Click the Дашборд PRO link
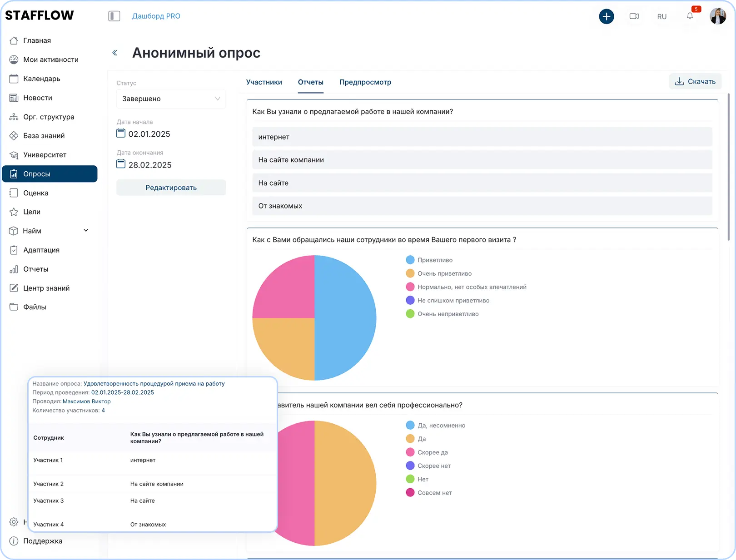The image size is (736, 560). (156, 16)
